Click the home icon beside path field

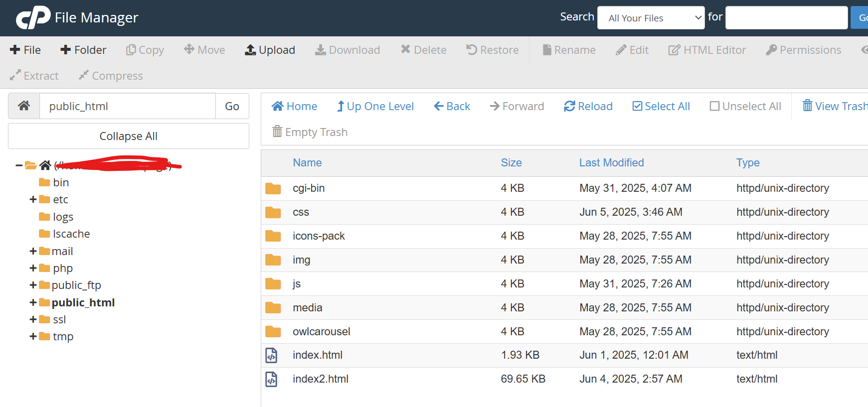[x=24, y=106]
